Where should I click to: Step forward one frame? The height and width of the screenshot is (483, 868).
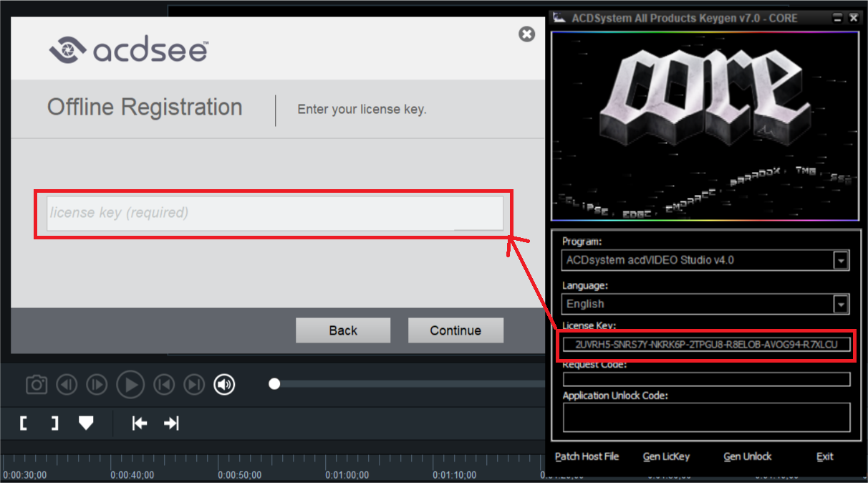[97, 385]
